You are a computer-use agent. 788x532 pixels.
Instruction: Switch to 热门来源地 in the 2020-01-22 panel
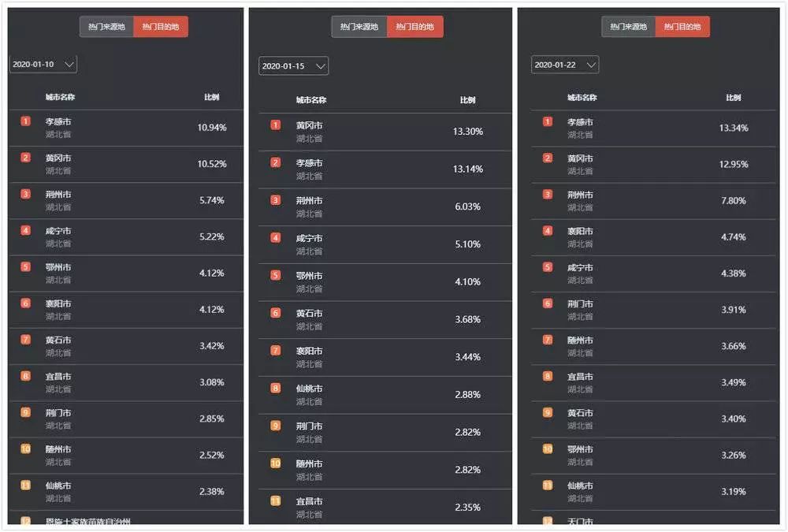(628, 27)
